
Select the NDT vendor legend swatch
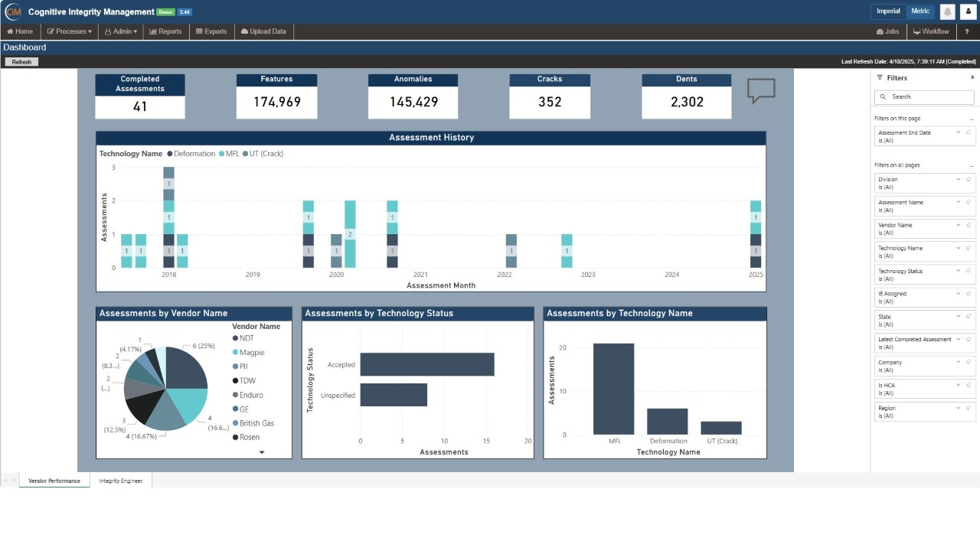(x=236, y=338)
